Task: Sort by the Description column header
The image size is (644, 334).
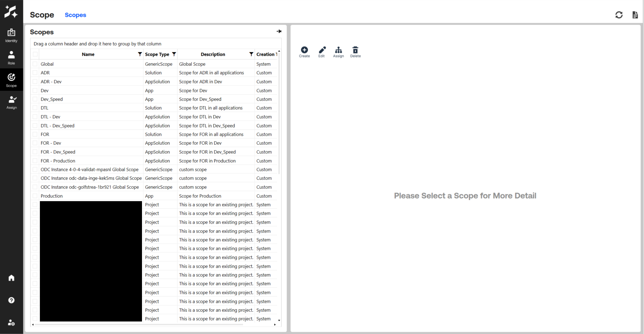Action: coord(213,54)
